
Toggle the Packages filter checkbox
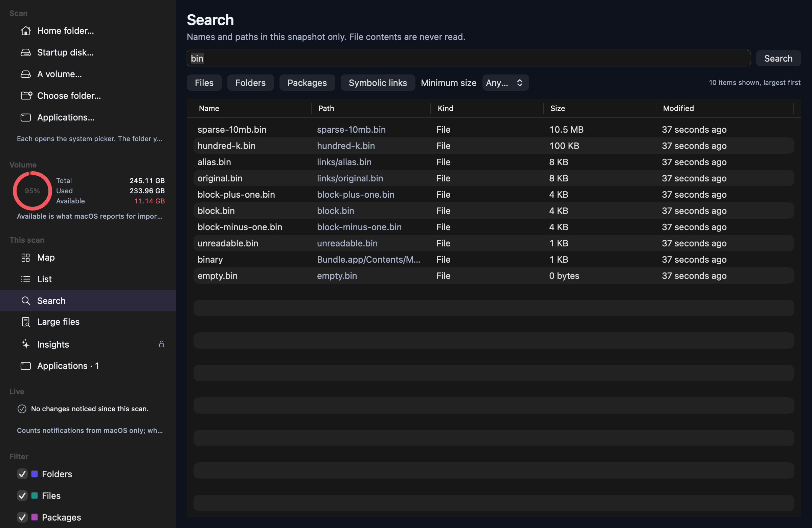(22, 517)
